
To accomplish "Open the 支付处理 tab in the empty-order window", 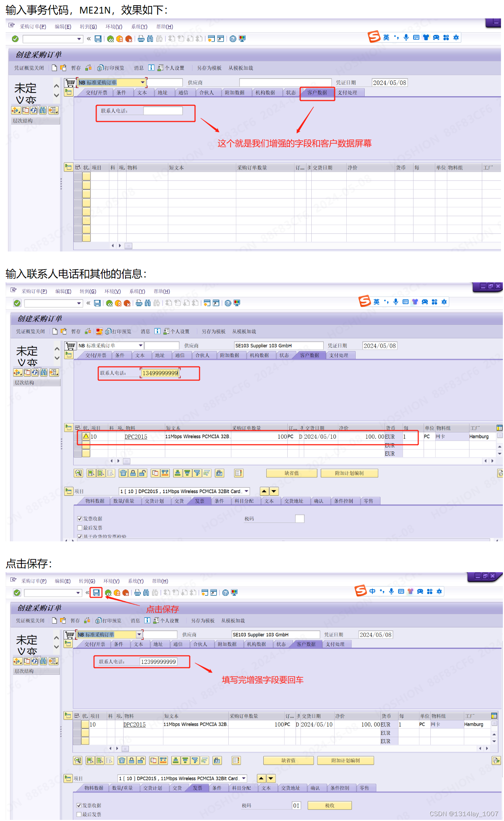I will click(347, 92).
